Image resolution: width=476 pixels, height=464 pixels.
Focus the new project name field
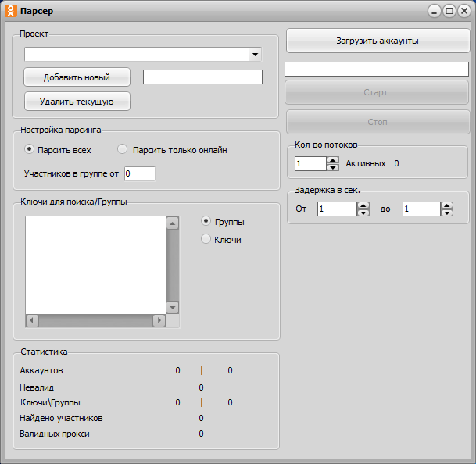(x=202, y=77)
